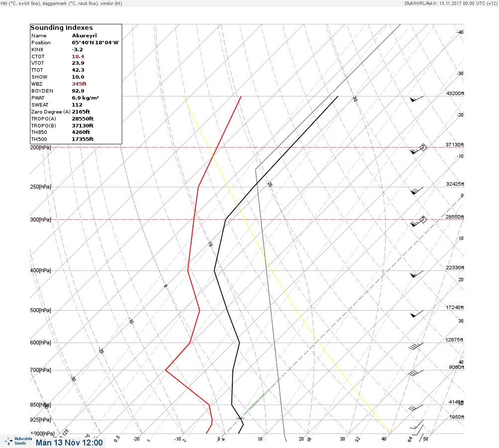Click the 'Sounding Indexes' title
Screen dimensions: 499x448
(62, 28)
